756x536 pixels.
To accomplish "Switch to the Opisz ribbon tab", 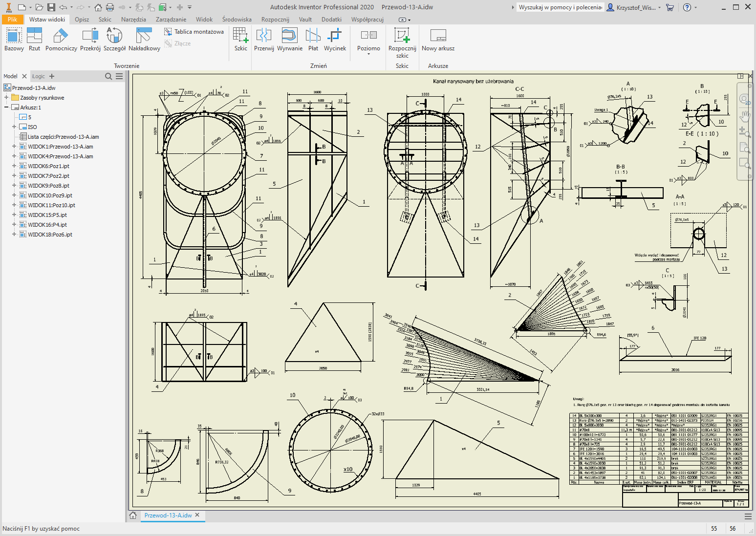I will tap(82, 20).
